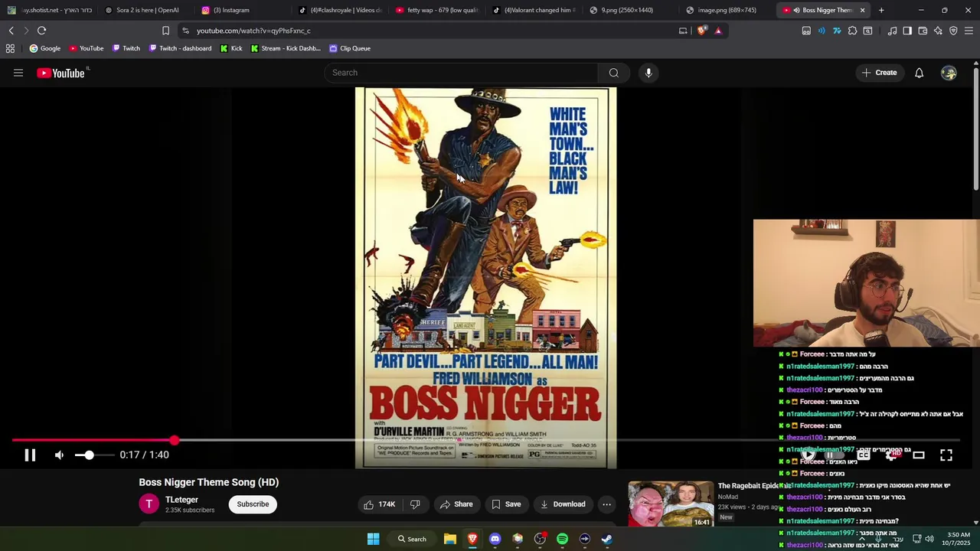Pause the YouTube video

pos(30,455)
